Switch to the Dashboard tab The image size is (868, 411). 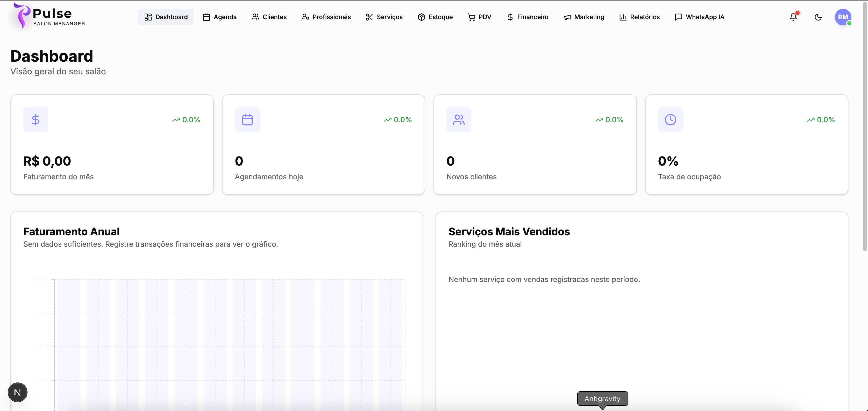coord(166,17)
